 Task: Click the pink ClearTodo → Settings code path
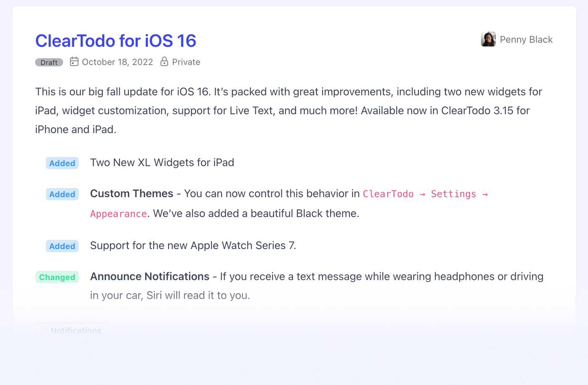point(425,194)
